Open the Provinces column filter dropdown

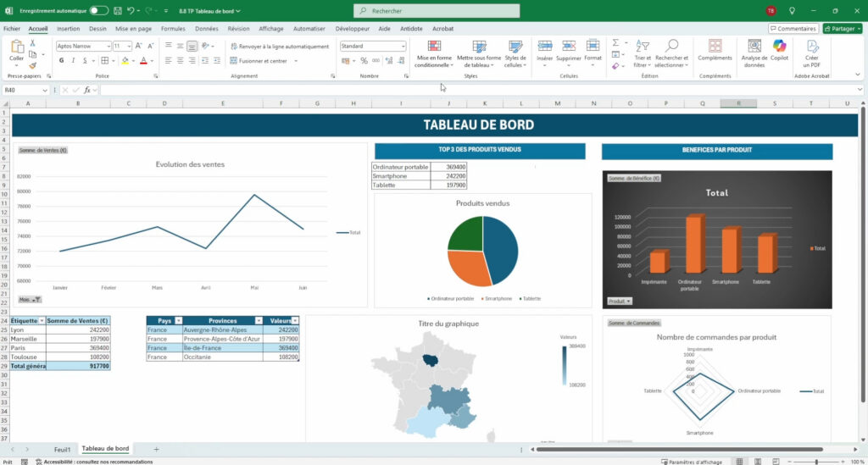coord(259,321)
